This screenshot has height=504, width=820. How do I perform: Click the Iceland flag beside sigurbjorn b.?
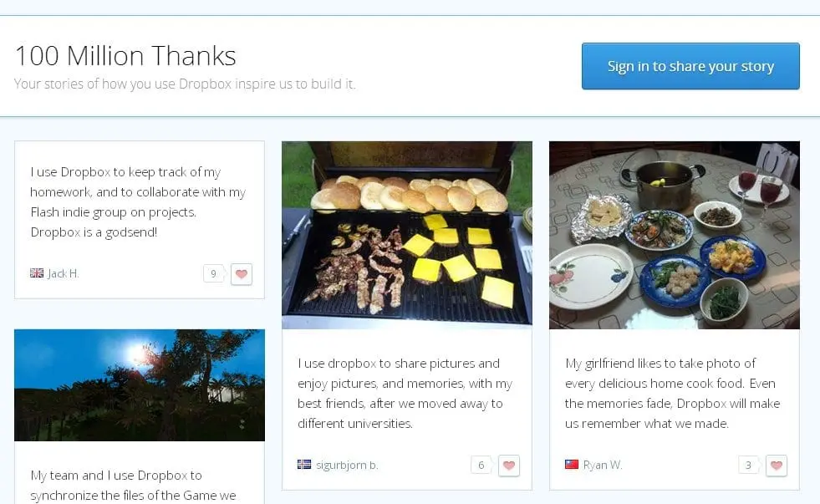(304, 464)
